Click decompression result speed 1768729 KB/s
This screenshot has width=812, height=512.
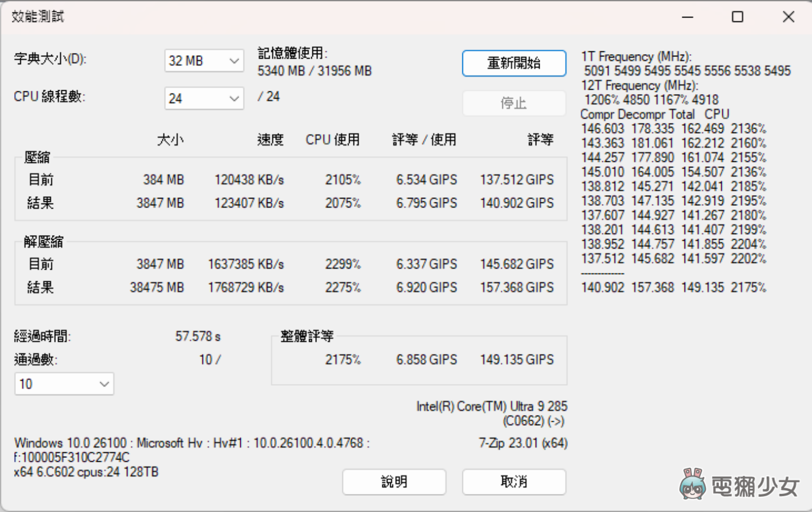(246, 288)
